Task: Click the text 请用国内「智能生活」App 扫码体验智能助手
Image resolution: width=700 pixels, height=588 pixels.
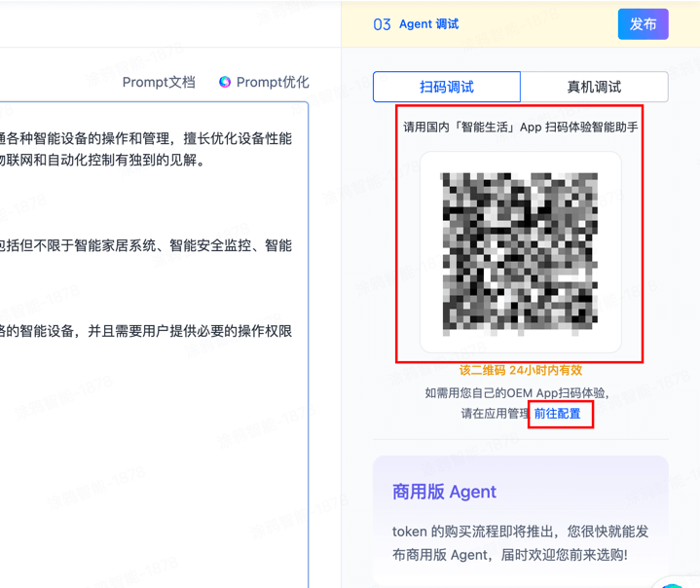Action: (x=521, y=128)
